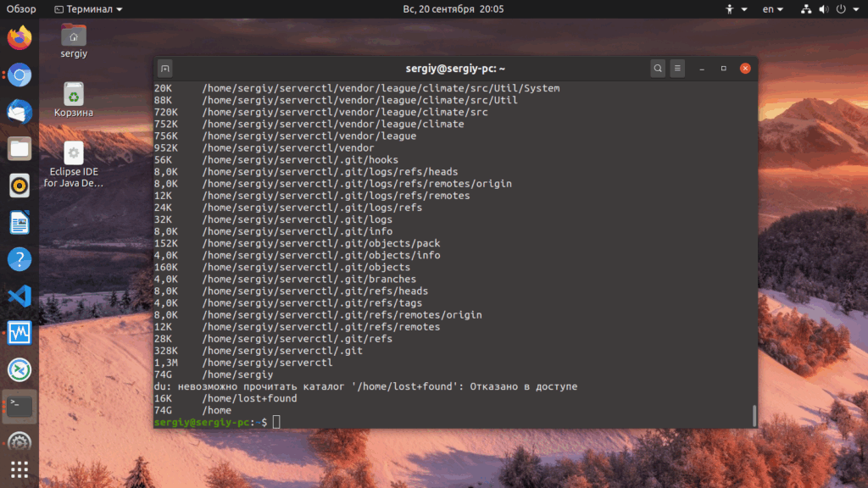Open the Корзина trash desktop icon
Screen dimensions: 868x488
click(x=74, y=100)
